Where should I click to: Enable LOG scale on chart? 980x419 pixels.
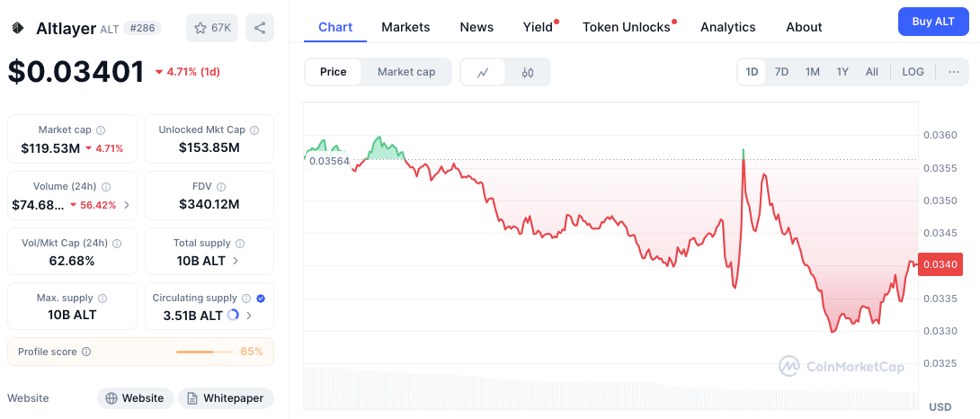[x=913, y=72]
